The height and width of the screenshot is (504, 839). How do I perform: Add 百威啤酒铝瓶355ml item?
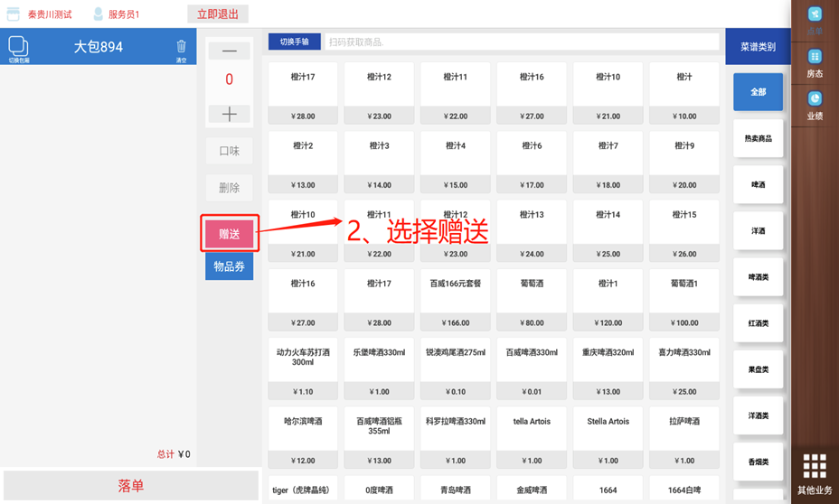point(379,438)
